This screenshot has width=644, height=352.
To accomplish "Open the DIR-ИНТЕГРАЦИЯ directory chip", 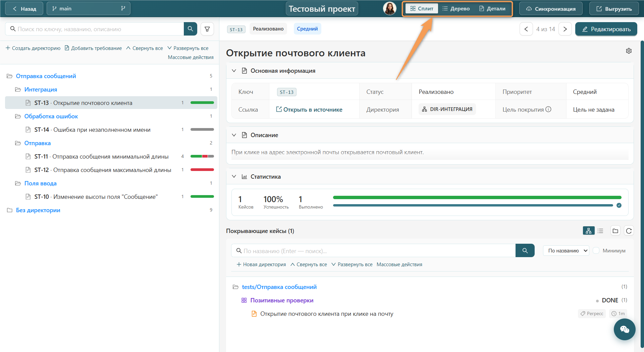I will (447, 109).
